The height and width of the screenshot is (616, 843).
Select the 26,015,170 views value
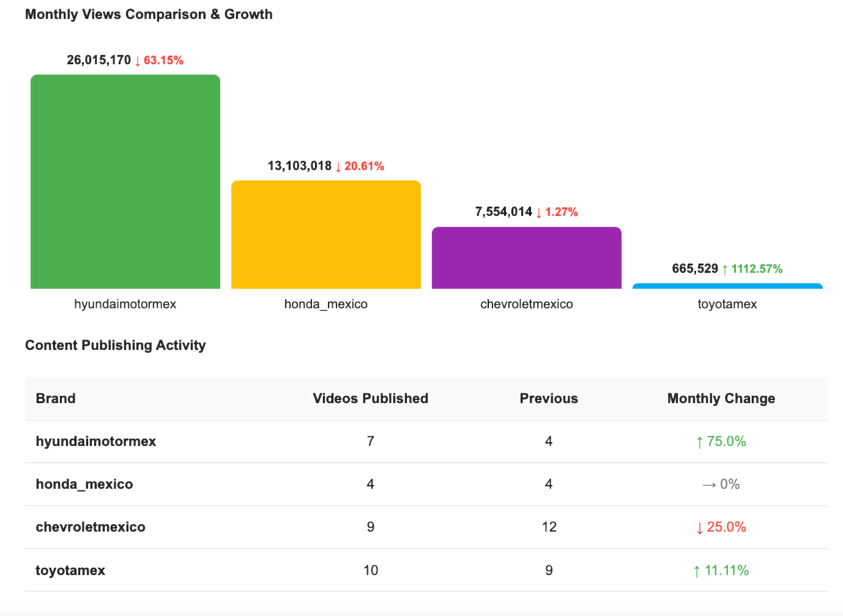click(99, 60)
